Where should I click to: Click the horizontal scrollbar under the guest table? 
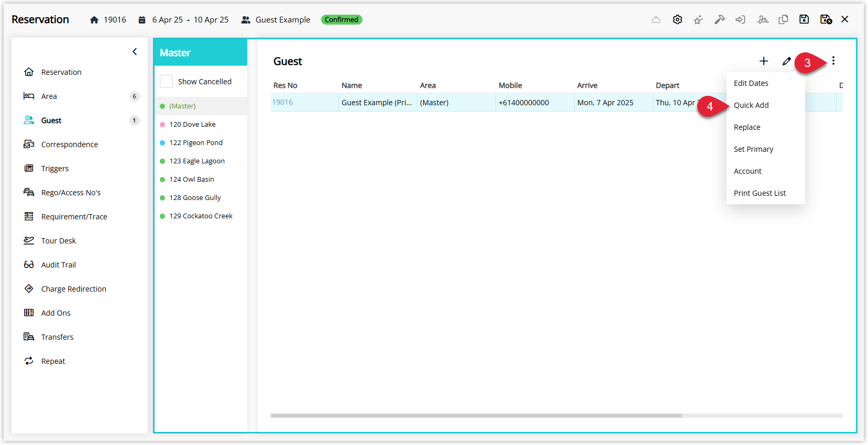[476, 416]
